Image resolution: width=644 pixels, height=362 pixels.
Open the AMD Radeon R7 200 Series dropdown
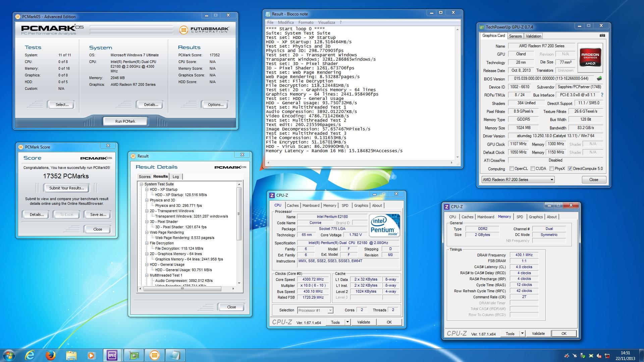pos(518,180)
